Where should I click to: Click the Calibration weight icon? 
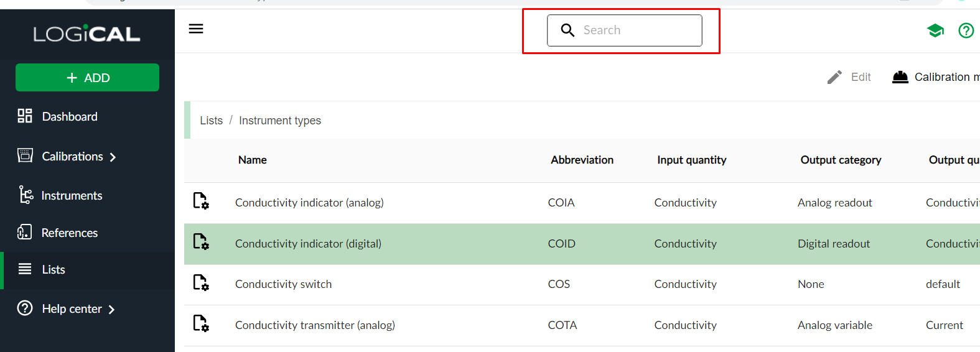coord(900,77)
